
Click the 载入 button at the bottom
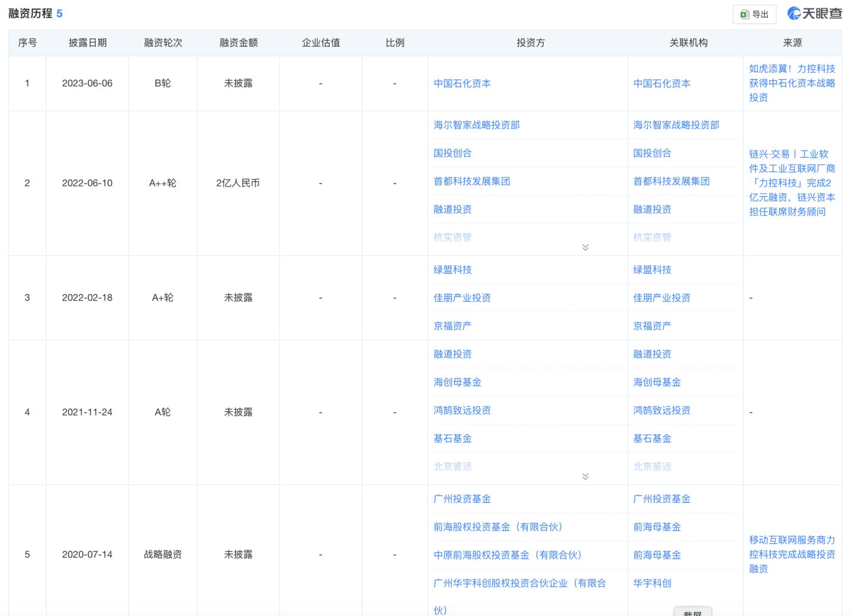click(x=692, y=613)
